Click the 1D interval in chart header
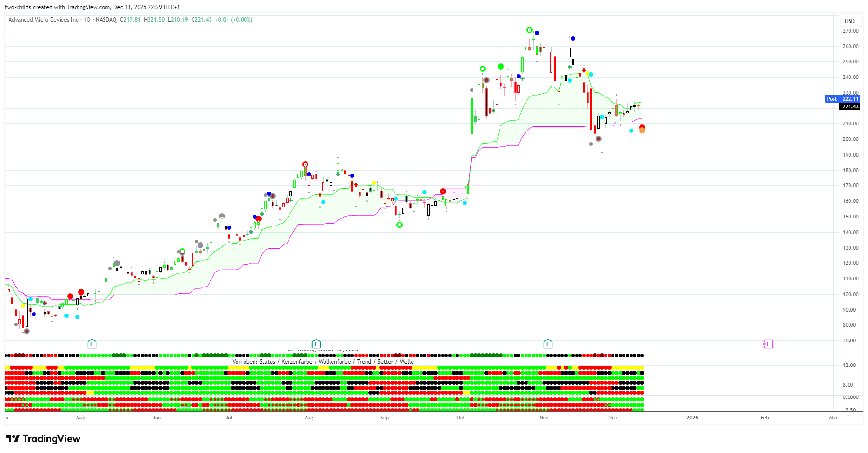The width and height of the screenshot is (868, 453). pos(87,20)
